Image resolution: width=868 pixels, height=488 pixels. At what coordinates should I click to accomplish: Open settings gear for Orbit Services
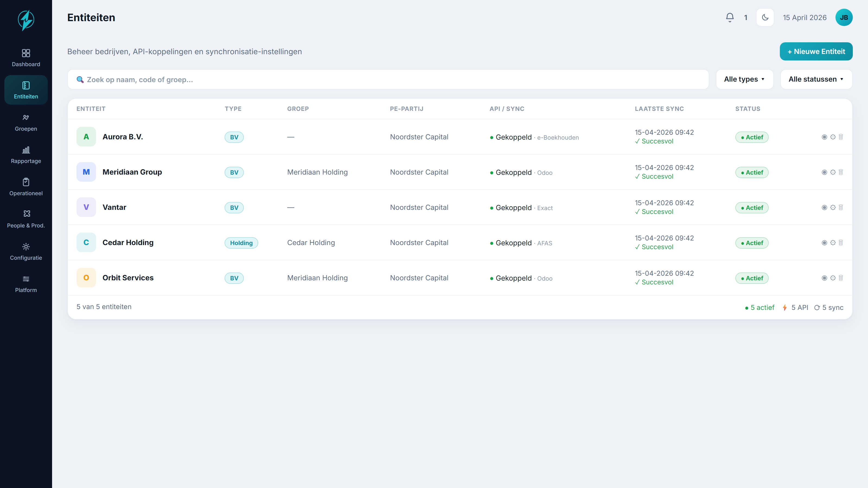pos(833,278)
